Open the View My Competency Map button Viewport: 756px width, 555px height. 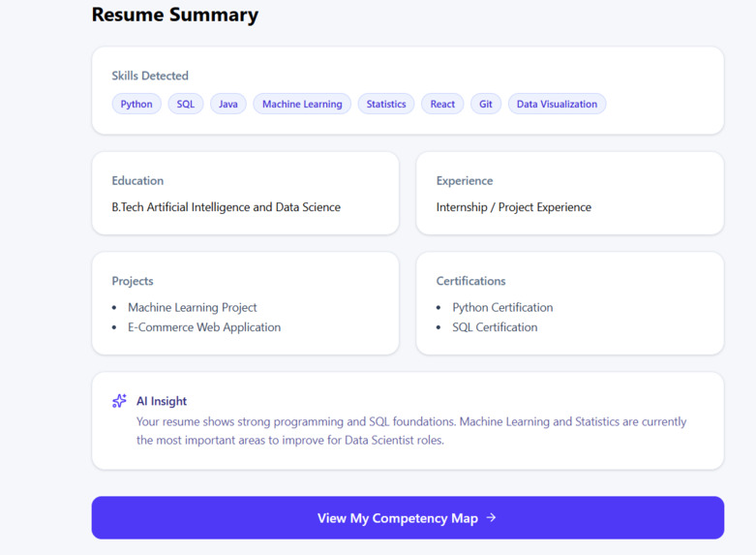[x=408, y=517]
